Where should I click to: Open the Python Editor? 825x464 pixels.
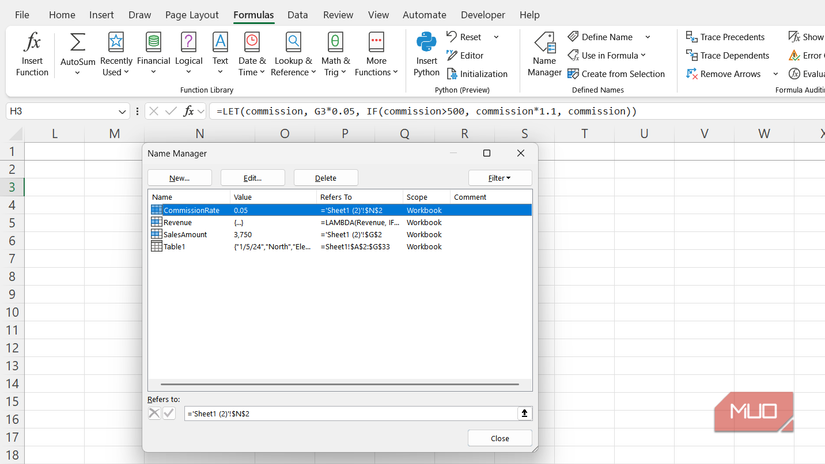465,55
